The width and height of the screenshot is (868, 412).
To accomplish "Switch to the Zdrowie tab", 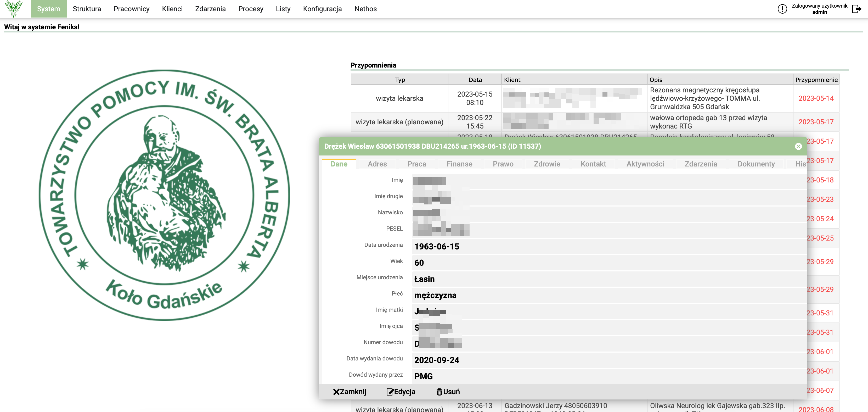I will [547, 164].
